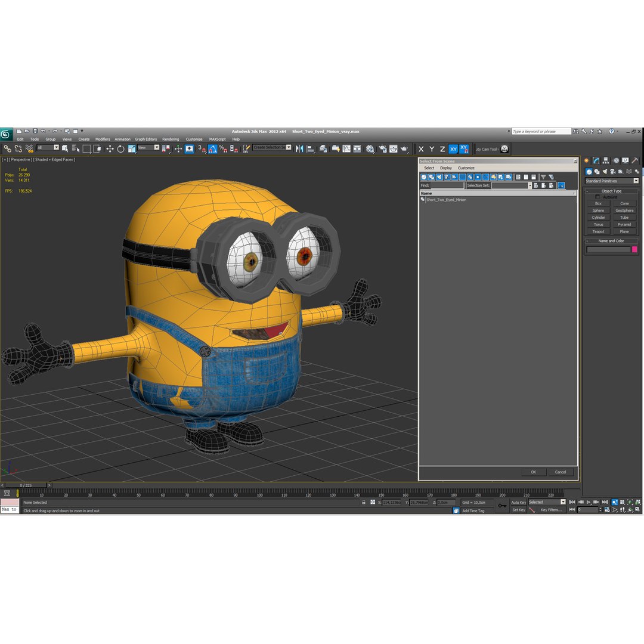Open the key mode Selected dropdown
This screenshot has width=644, height=644.
point(547,502)
